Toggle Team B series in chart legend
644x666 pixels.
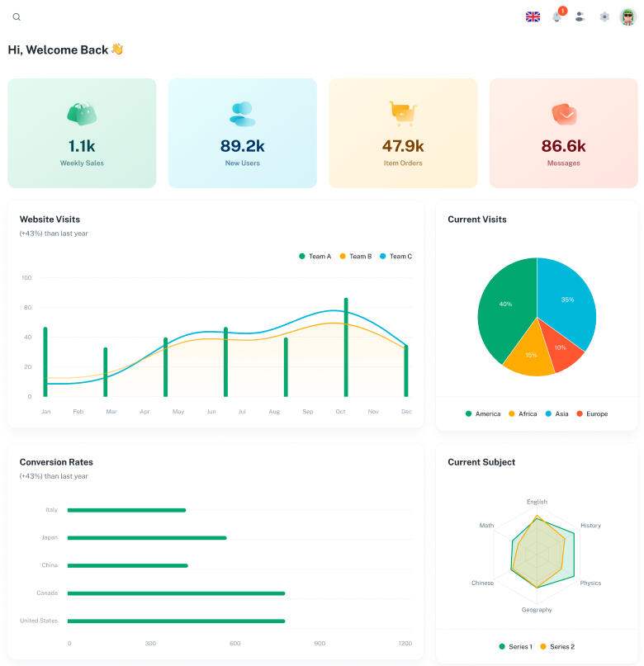[x=355, y=257]
